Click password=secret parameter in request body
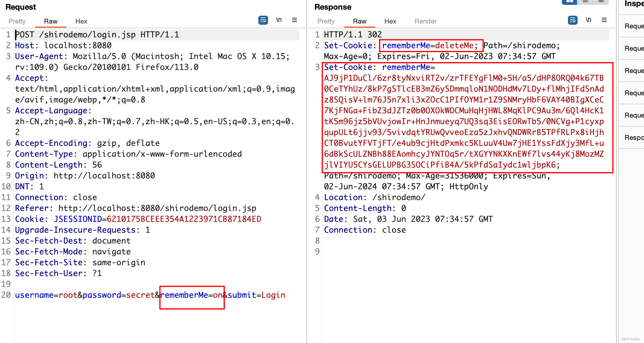The width and height of the screenshot is (644, 343). click(119, 295)
